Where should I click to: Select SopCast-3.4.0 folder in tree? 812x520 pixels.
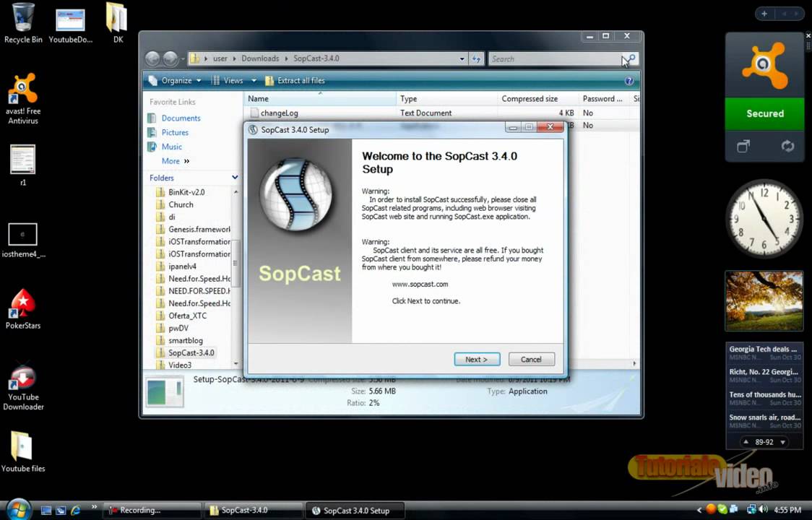[191, 353]
